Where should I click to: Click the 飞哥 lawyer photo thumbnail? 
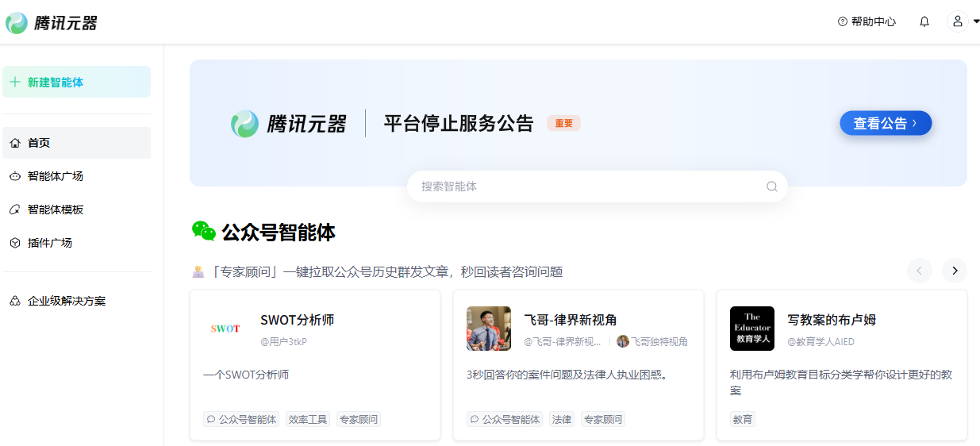(489, 329)
